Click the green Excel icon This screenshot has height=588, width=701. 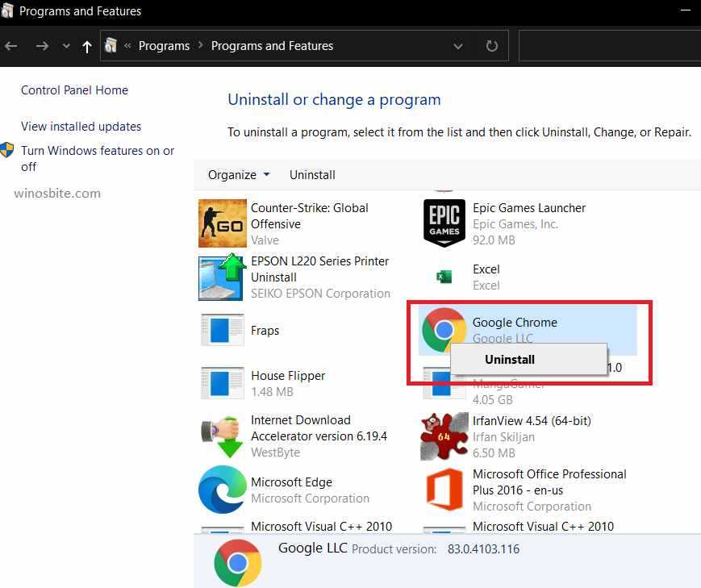point(444,277)
